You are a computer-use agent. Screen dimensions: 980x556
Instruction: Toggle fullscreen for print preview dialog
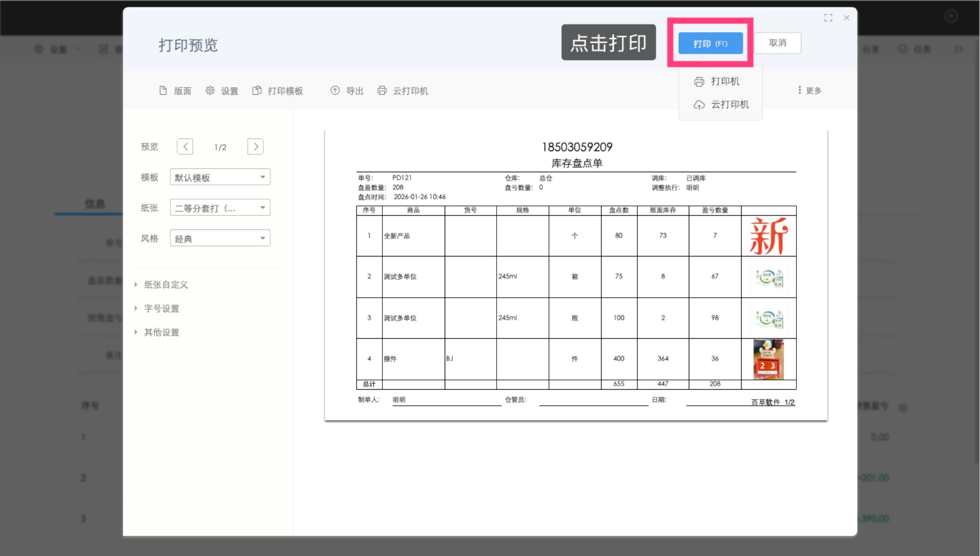pyautogui.click(x=828, y=18)
